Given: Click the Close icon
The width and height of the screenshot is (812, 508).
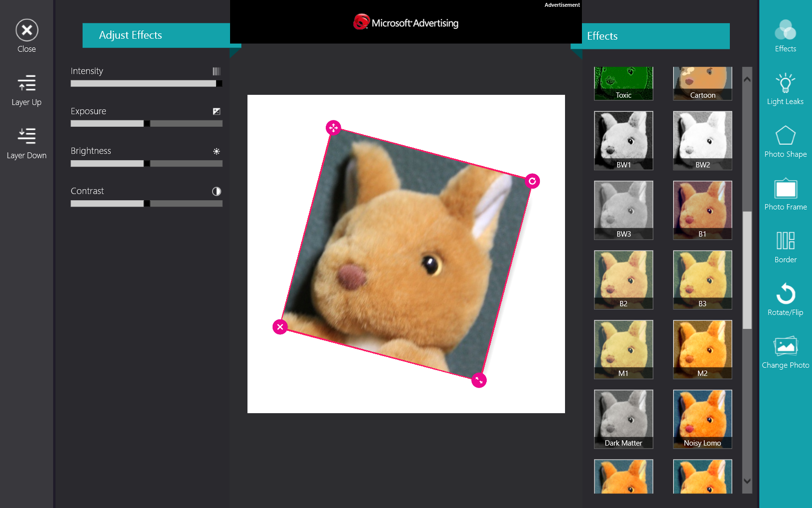Looking at the screenshot, I should tap(27, 30).
